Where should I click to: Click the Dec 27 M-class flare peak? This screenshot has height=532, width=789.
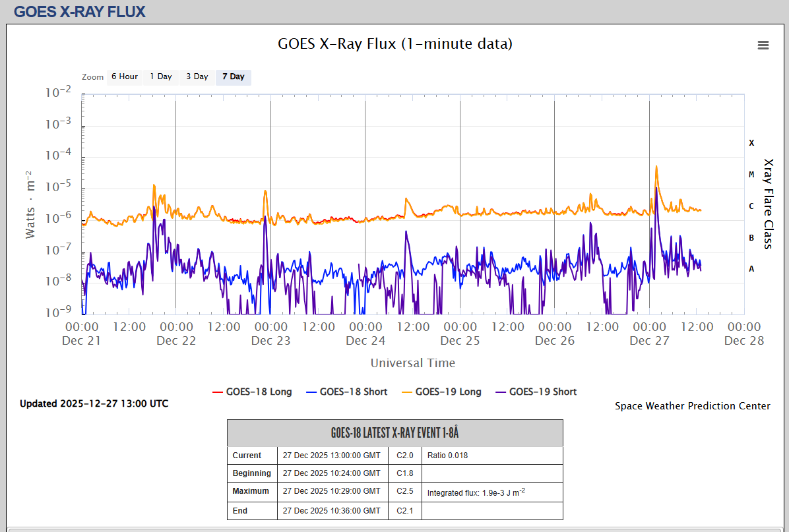click(x=656, y=167)
